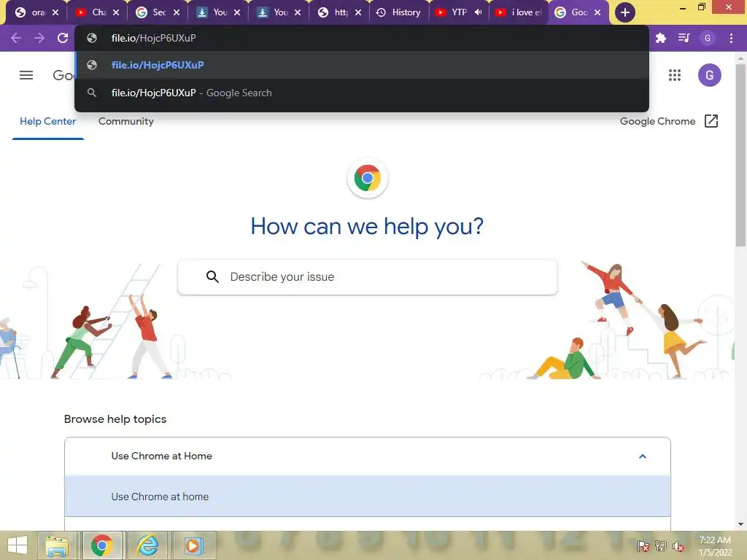Close the active 'Goo' tab
This screenshot has width=747, height=560.
pos(597,12)
